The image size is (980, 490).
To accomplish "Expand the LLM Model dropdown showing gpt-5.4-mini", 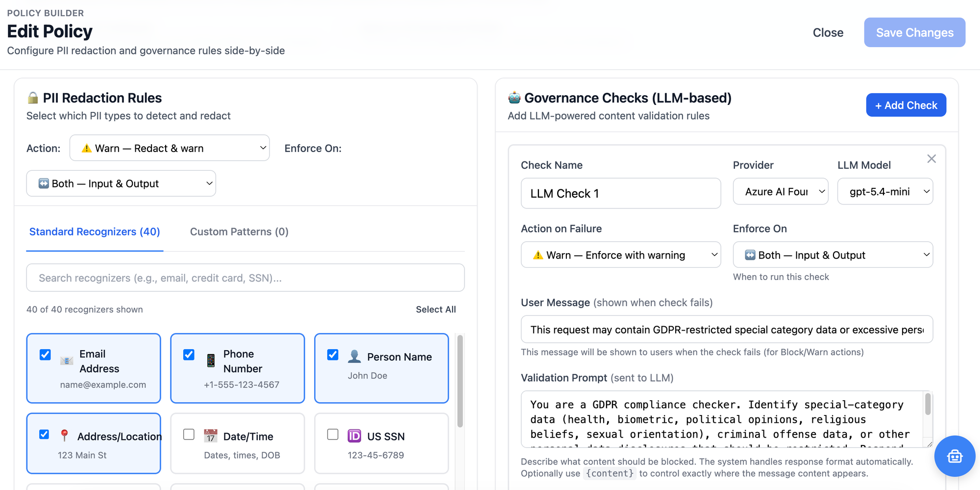I will 884,192.
